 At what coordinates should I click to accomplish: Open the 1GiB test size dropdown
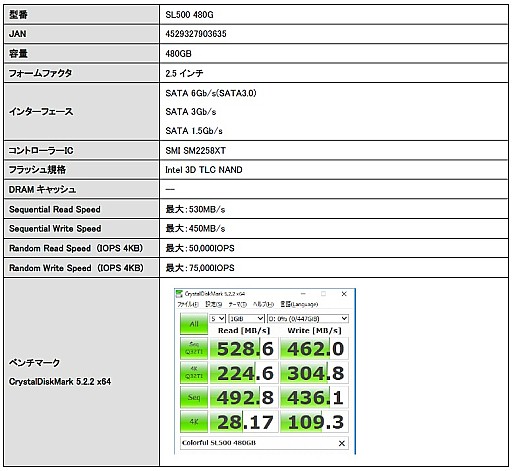point(246,319)
